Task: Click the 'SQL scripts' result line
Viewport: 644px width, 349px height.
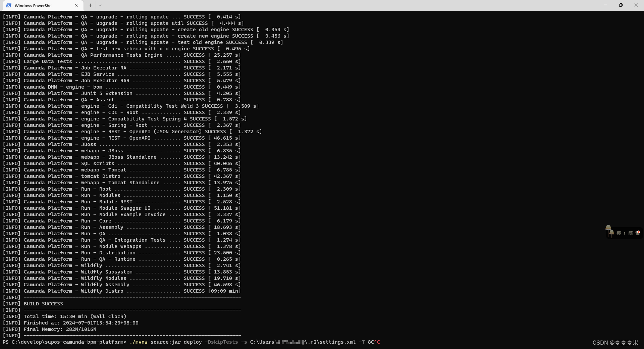Action: tap(122, 163)
